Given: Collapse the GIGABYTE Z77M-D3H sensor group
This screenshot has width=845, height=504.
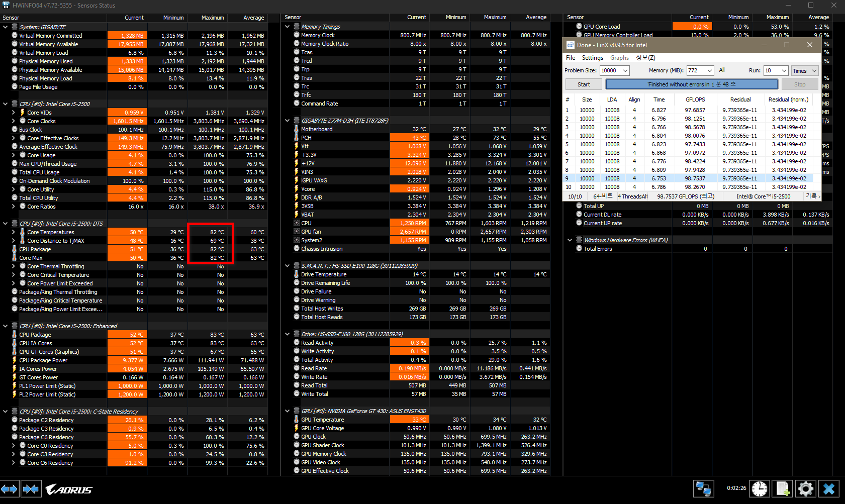Looking at the screenshot, I should [288, 121].
